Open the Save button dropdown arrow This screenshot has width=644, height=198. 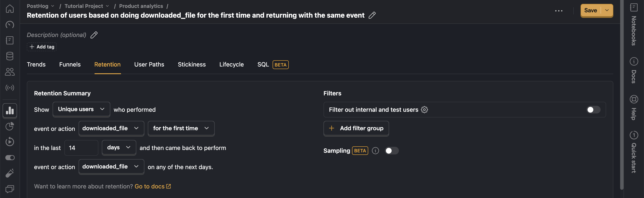(607, 10)
